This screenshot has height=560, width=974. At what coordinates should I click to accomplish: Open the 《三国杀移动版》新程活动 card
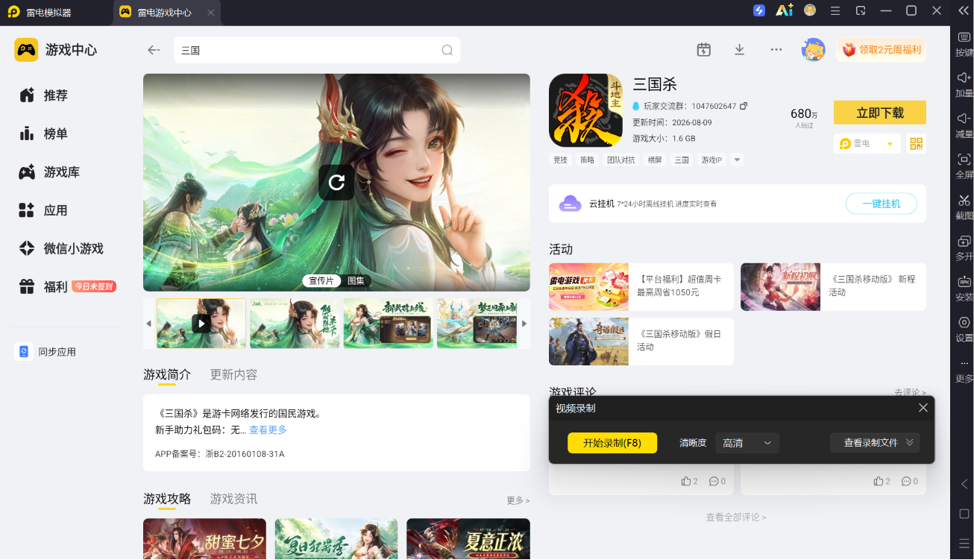pos(833,286)
